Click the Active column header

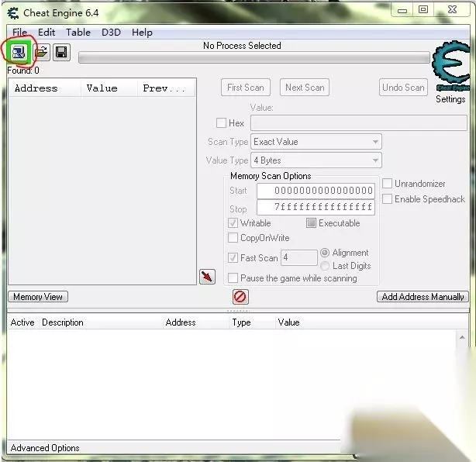click(22, 322)
